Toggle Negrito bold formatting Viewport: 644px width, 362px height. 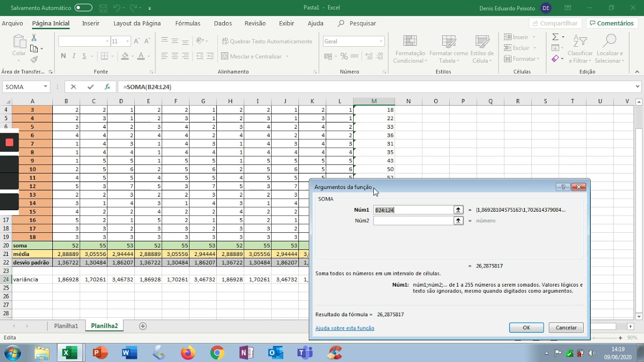(x=63, y=56)
